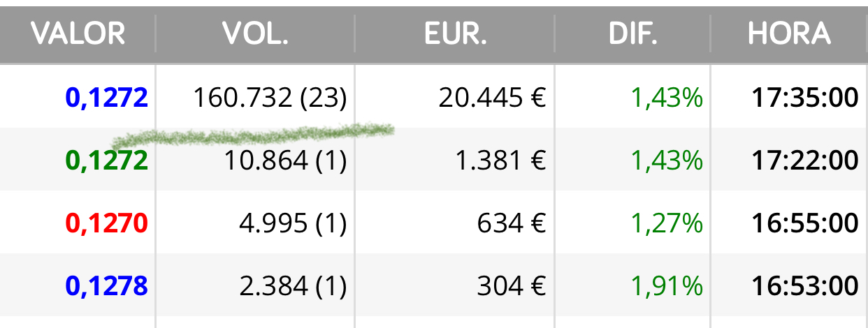This screenshot has height=328, width=868.
Task: Select the HORA column header
Action: coord(789,33)
